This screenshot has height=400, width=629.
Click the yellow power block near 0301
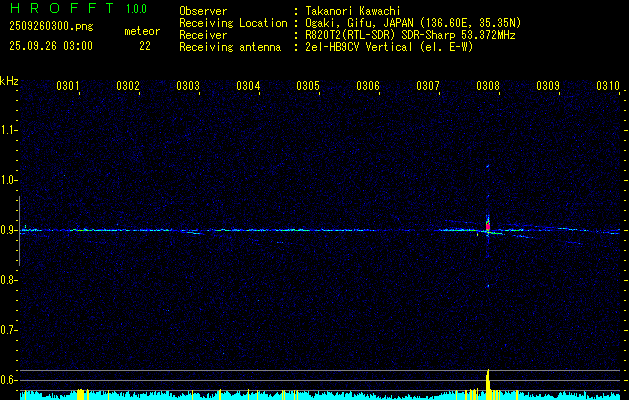click(x=80, y=394)
